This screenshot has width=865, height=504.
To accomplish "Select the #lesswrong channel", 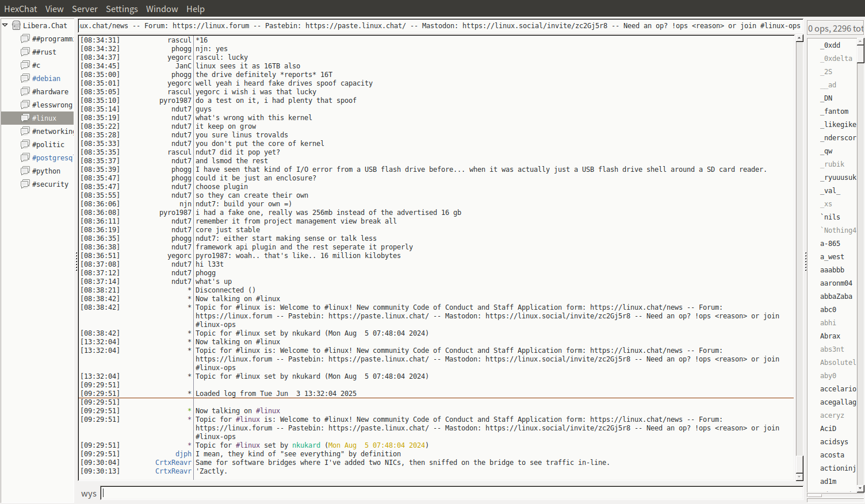I will point(52,105).
